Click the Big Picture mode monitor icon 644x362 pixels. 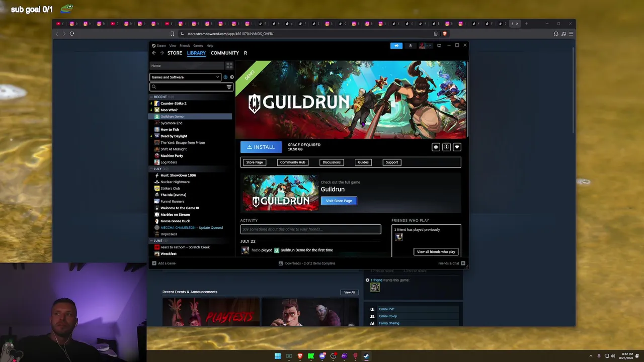click(439, 46)
